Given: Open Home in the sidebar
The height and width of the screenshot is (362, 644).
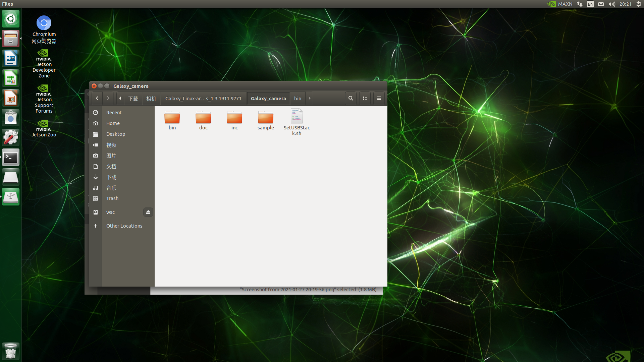Looking at the screenshot, I should 122,123.
